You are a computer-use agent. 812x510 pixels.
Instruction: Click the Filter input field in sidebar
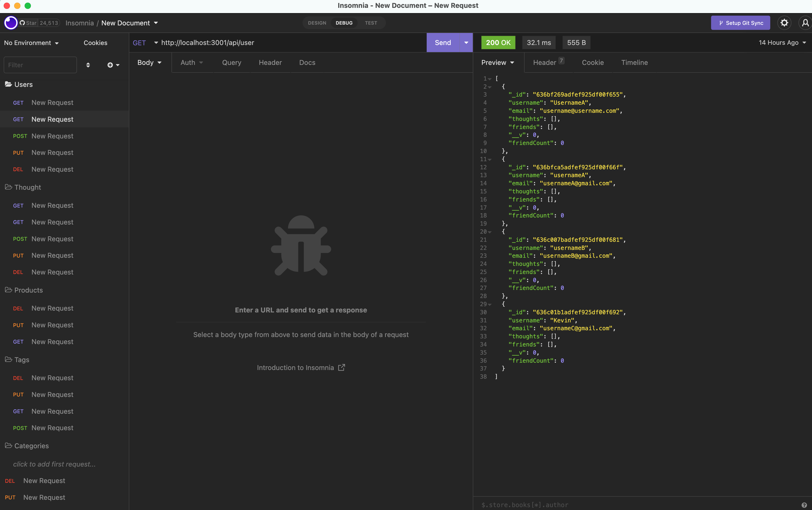click(x=40, y=65)
